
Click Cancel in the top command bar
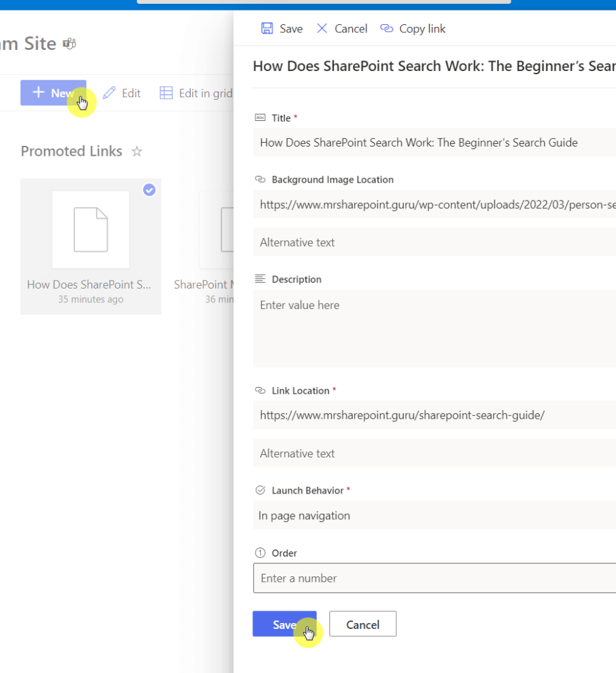342,29
